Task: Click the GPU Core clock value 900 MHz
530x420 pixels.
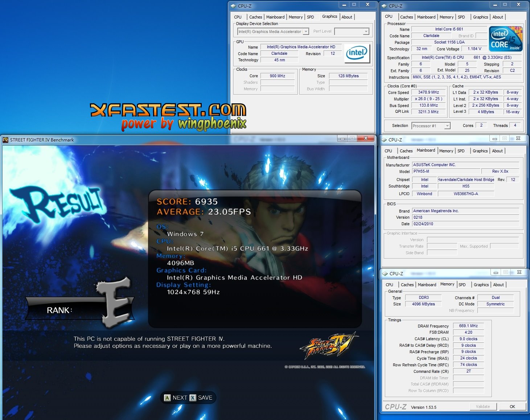Action: [x=278, y=76]
